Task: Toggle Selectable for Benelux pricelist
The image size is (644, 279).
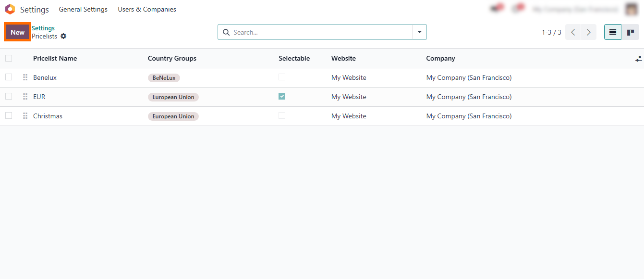Action: coord(282,77)
